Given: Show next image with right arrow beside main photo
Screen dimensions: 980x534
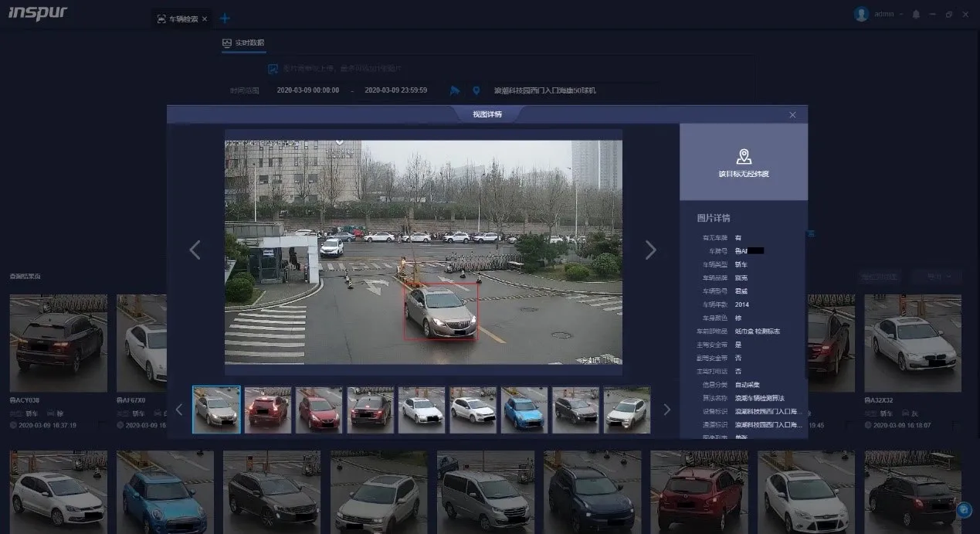Looking at the screenshot, I should pyautogui.click(x=650, y=250).
